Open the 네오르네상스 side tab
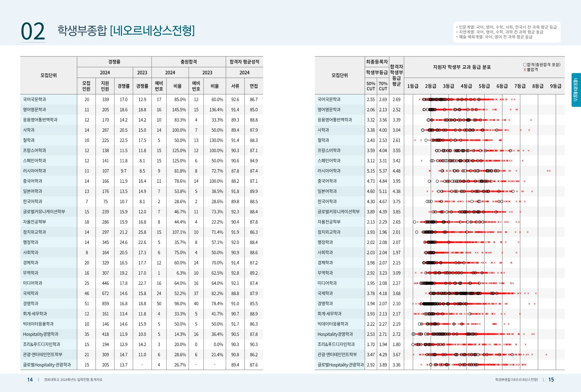This screenshot has width=581, height=392. tap(577, 89)
